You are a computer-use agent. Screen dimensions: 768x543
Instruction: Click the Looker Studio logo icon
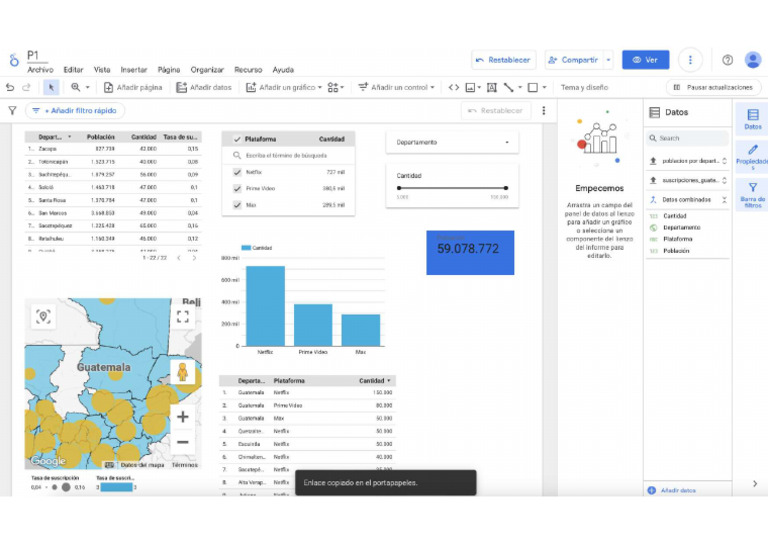14,60
